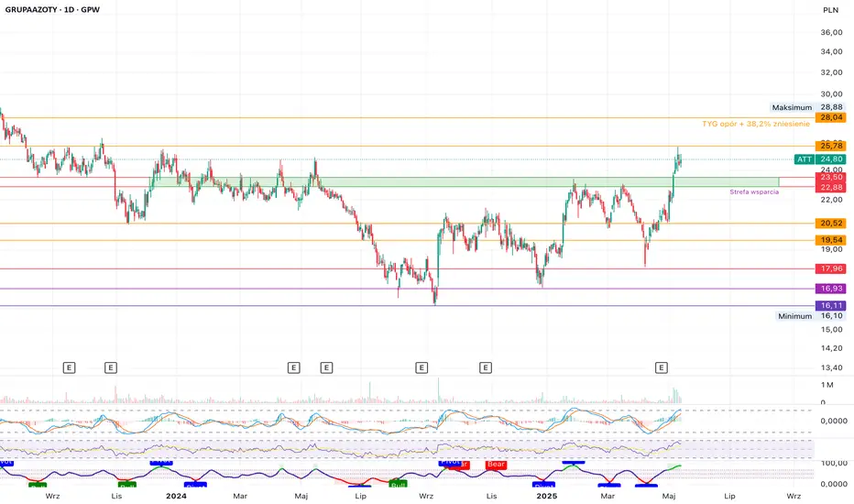Open the PLN currency selector
854x504 pixels.
(x=830, y=10)
